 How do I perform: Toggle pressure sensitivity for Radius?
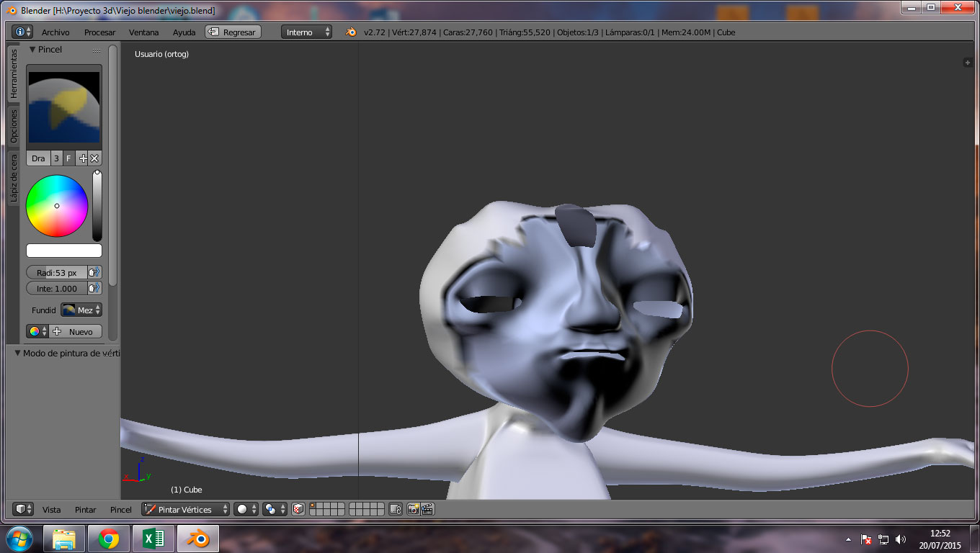[94, 273]
